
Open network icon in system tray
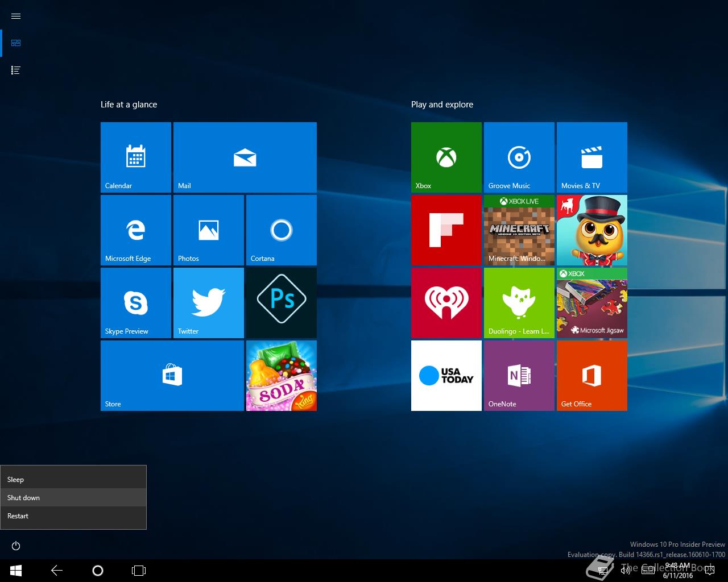(x=602, y=571)
